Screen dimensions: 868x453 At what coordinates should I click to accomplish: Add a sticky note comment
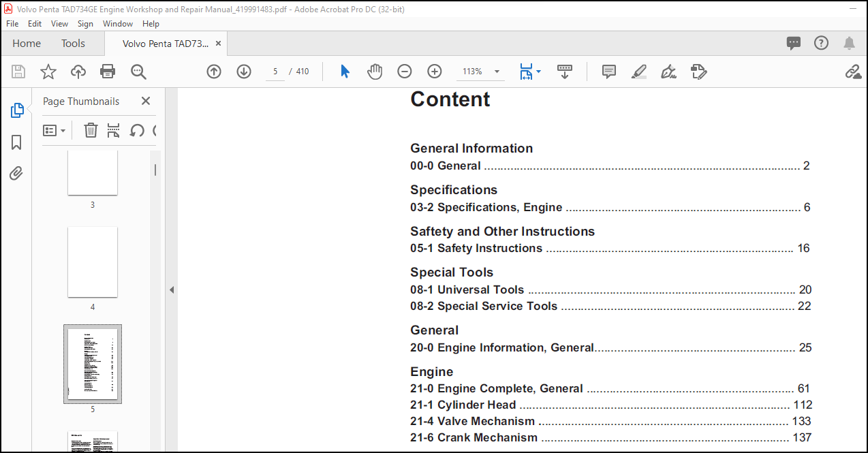(x=609, y=72)
